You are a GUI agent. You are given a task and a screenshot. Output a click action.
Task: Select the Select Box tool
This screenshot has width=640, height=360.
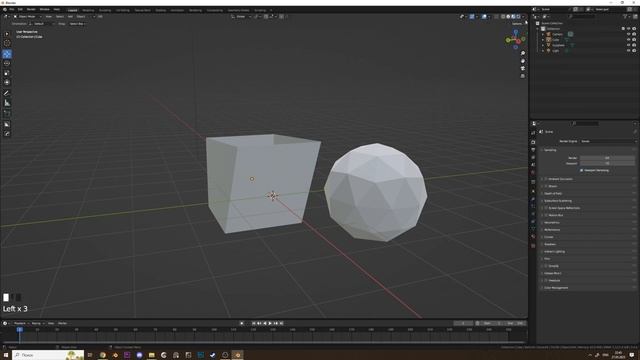(7, 34)
